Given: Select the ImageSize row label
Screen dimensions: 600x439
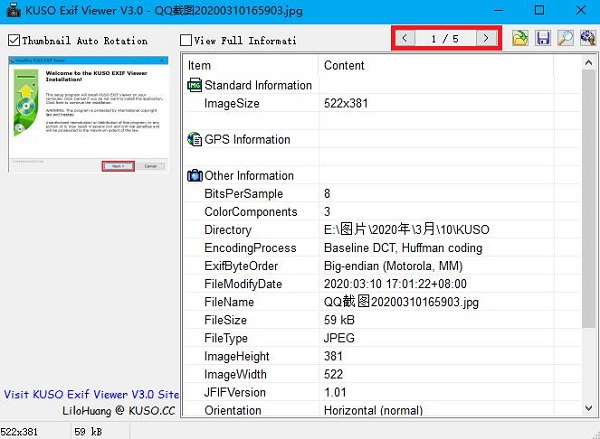Looking at the screenshot, I should click(232, 103).
